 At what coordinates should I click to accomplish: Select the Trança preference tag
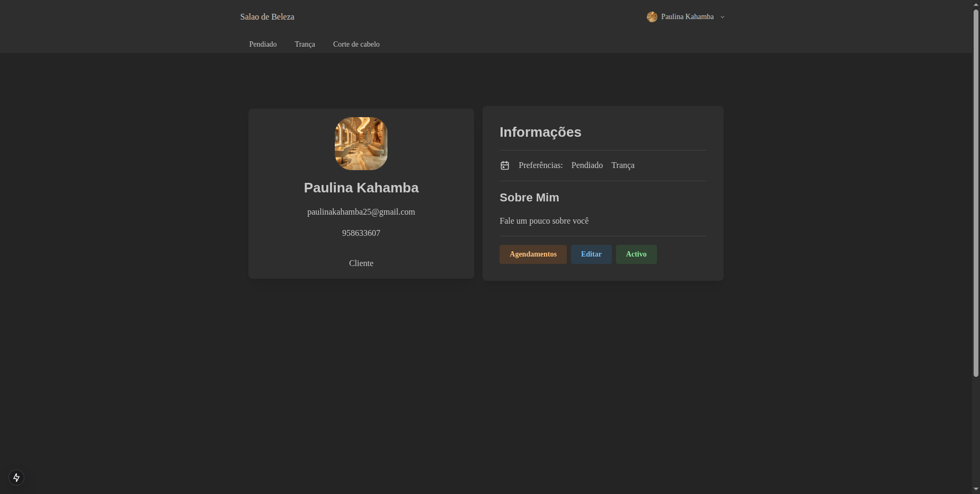click(622, 165)
